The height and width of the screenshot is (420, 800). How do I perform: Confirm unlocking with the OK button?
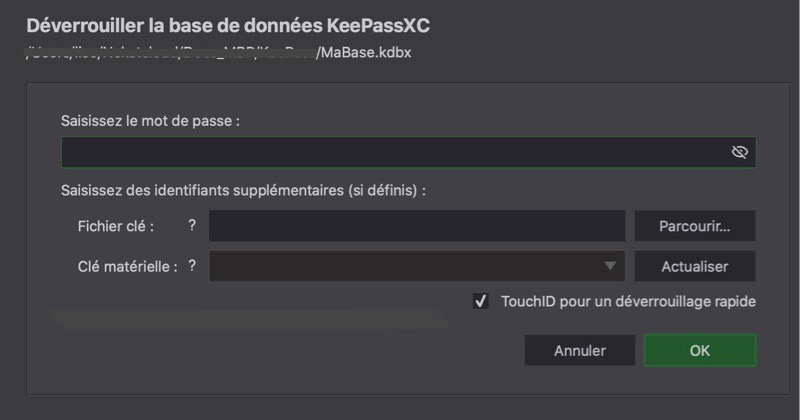(699, 351)
